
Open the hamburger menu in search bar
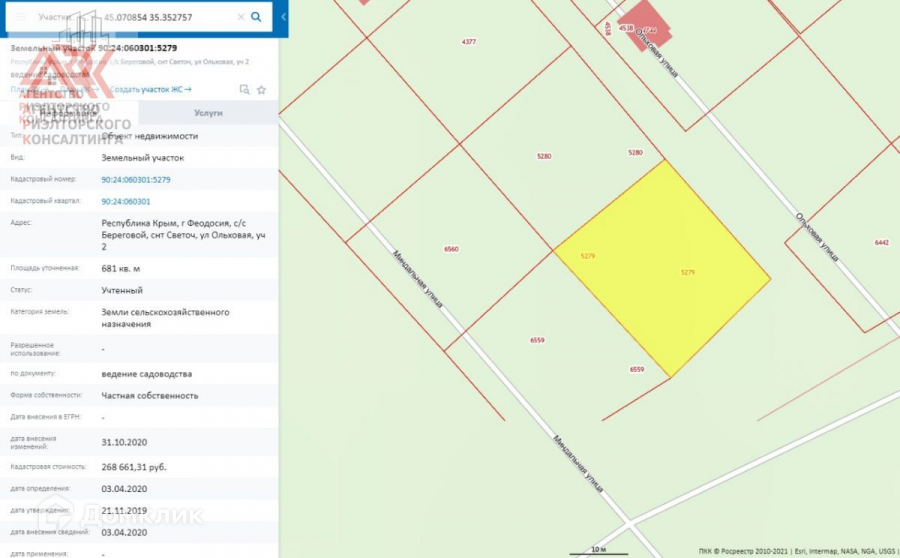point(20,18)
